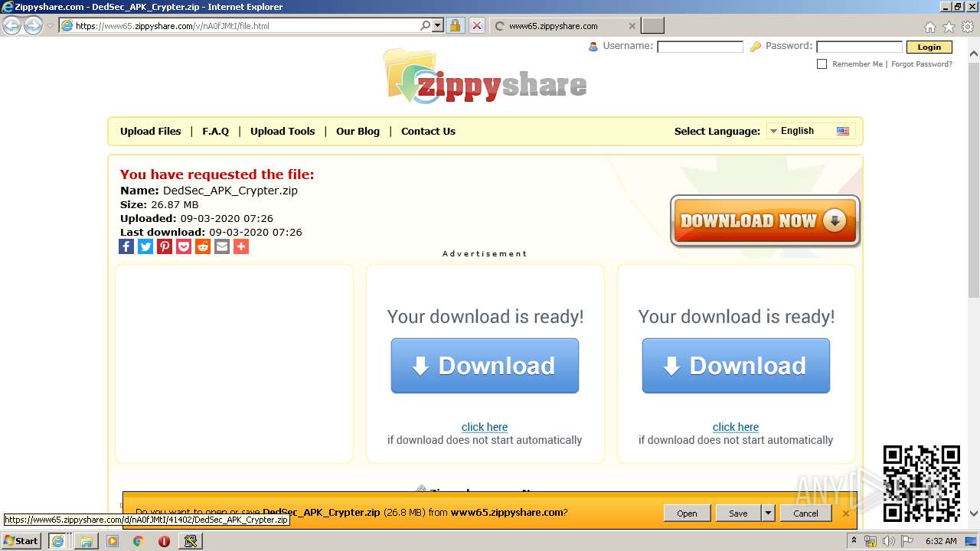980x551 pixels.
Task: Open the Forgot Password link
Action: coord(922,64)
